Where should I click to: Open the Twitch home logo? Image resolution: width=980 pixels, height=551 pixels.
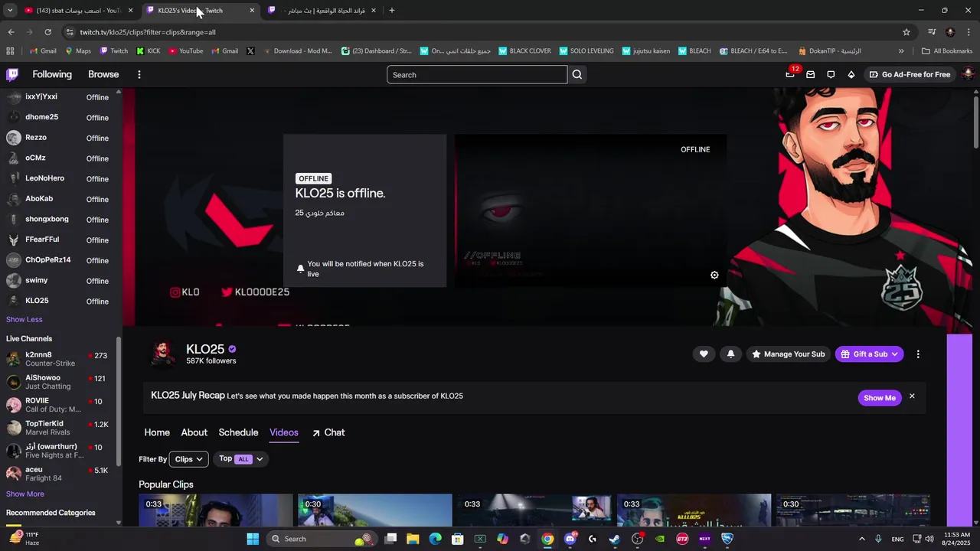click(12, 74)
